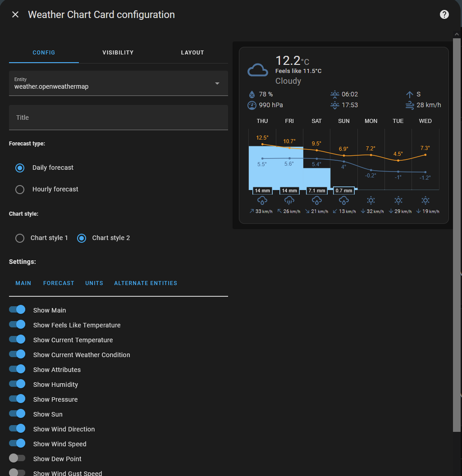Click the large cloud weather icon
This screenshot has height=476, width=462.
[x=257, y=71]
